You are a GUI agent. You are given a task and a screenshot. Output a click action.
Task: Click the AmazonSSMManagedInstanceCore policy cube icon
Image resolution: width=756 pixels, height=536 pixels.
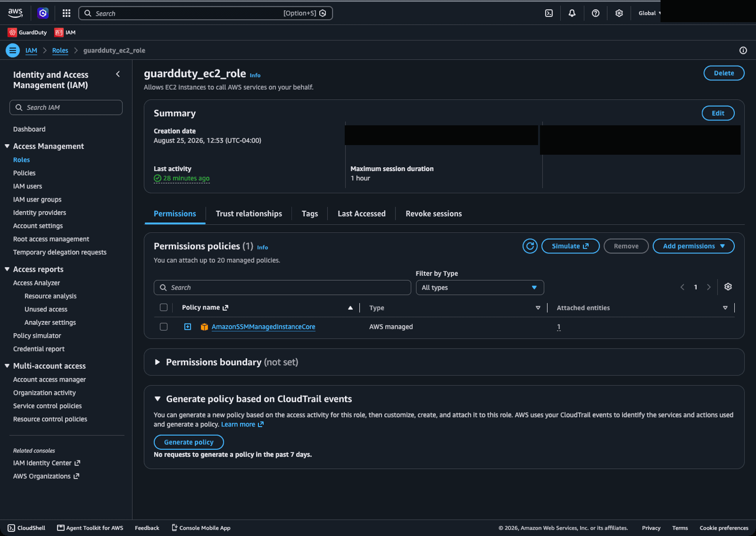click(x=204, y=327)
